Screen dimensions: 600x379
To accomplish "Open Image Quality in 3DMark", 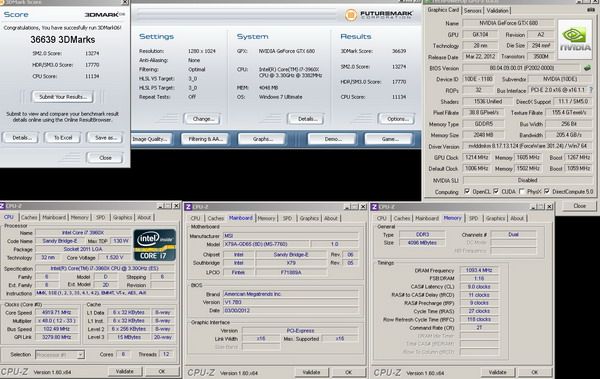I will point(151,139).
